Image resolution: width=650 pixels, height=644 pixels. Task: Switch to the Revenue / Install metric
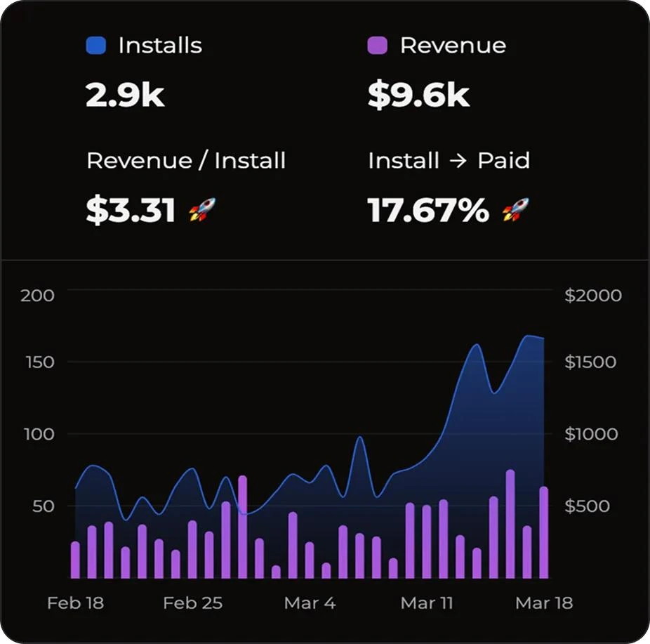click(185, 160)
